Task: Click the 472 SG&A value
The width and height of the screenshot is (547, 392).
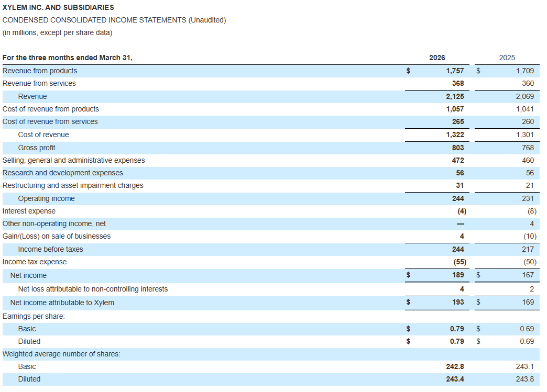Action: coord(458,160)
